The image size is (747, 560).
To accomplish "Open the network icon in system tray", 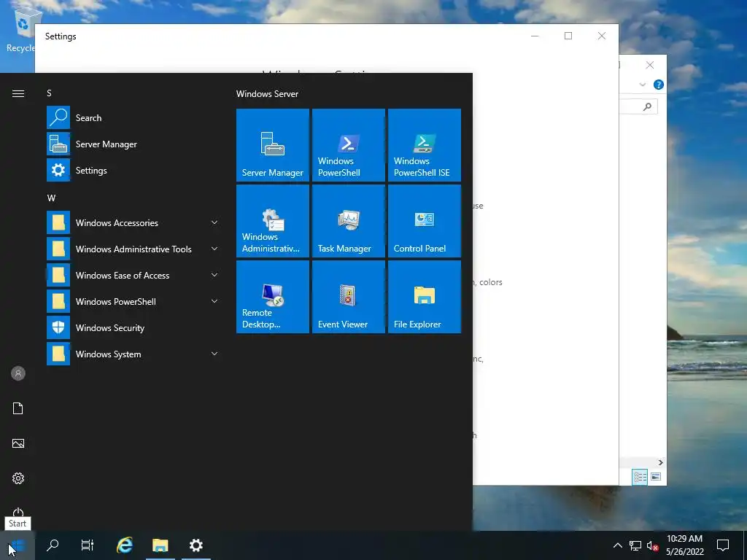I will pos(635,545).
